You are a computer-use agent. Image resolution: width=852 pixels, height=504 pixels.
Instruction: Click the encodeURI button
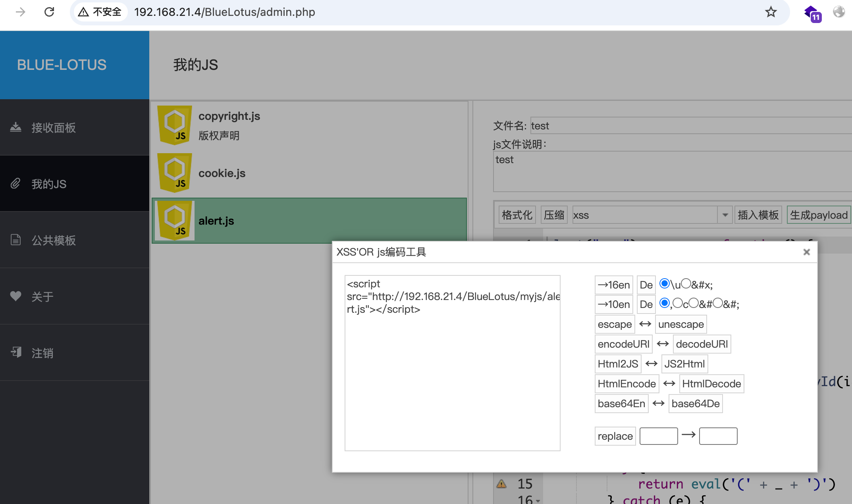(623, 344)
